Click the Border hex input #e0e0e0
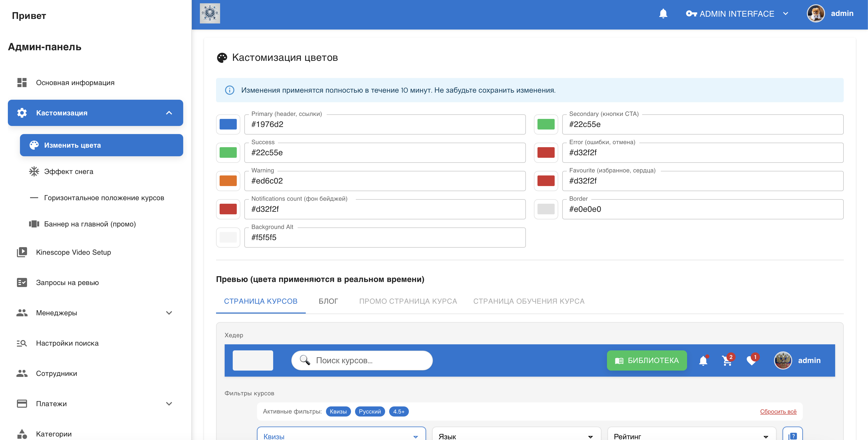Image resolution: width=868 pixels, height=440 pixels. [702, 209]
